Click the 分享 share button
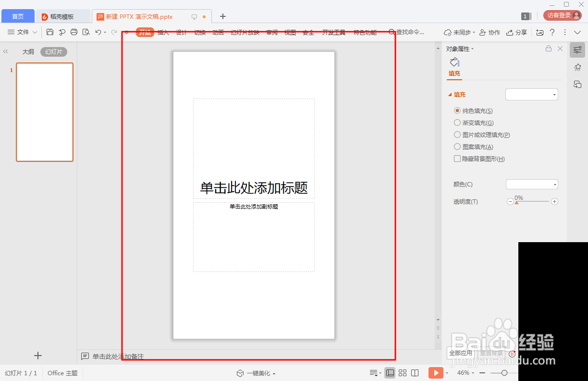This screenshot has width=588, height=381. point(517,32)
